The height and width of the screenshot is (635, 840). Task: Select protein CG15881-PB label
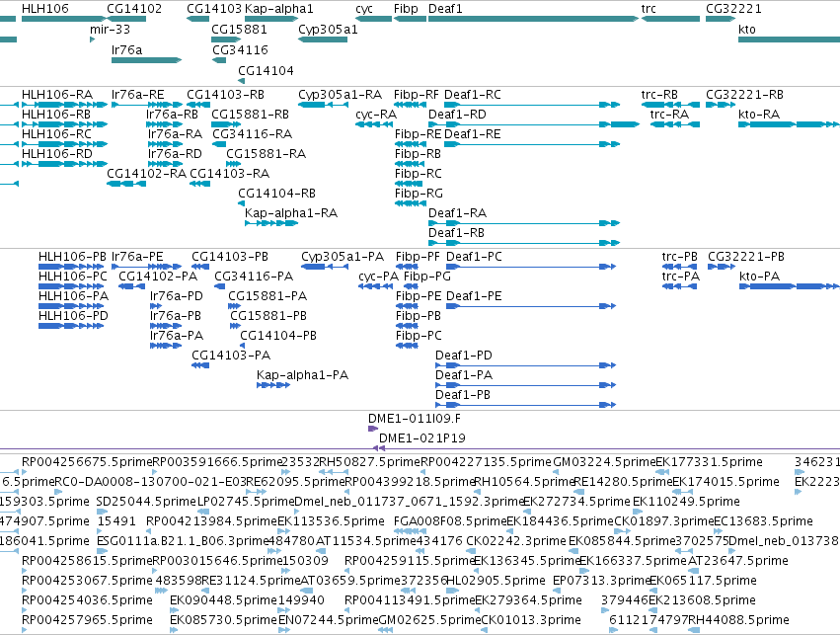pyautogui.click(x=268, y=316)
